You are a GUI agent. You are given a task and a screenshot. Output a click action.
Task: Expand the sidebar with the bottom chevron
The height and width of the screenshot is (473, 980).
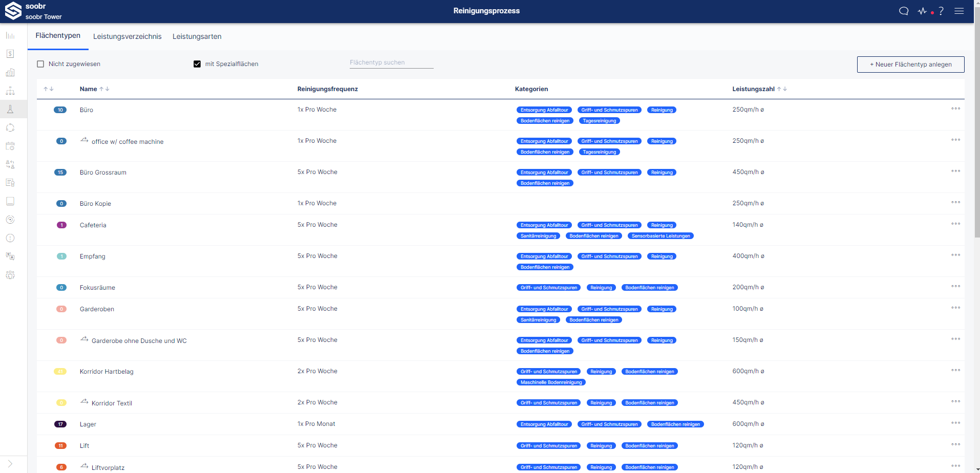click(10, 464)
